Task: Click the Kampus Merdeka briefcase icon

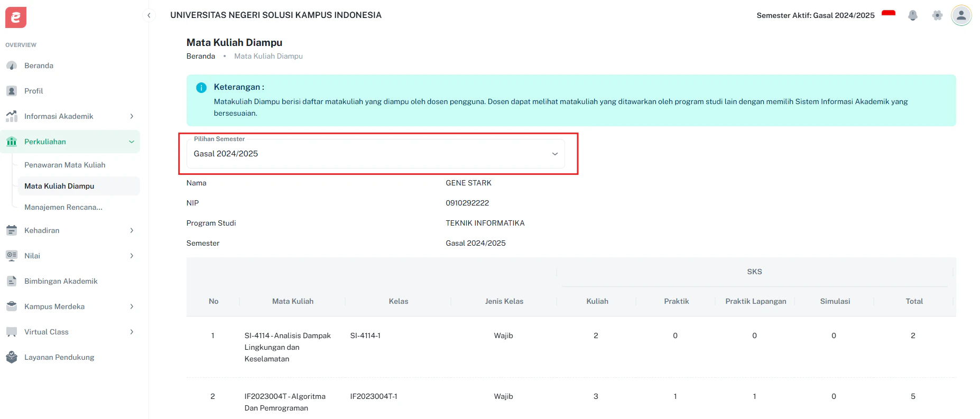Action: [x=12, y=306]
